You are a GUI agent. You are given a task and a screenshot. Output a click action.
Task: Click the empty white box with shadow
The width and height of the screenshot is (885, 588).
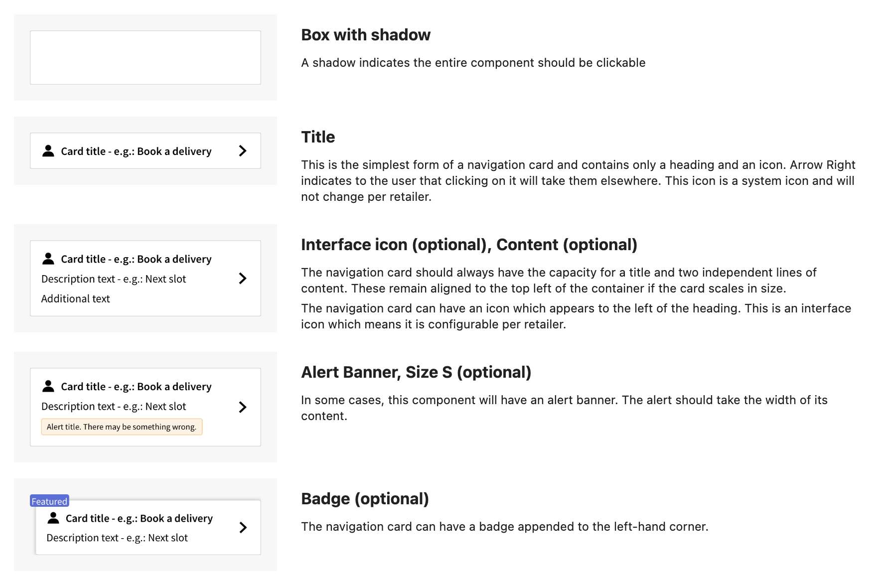point(146,58)
